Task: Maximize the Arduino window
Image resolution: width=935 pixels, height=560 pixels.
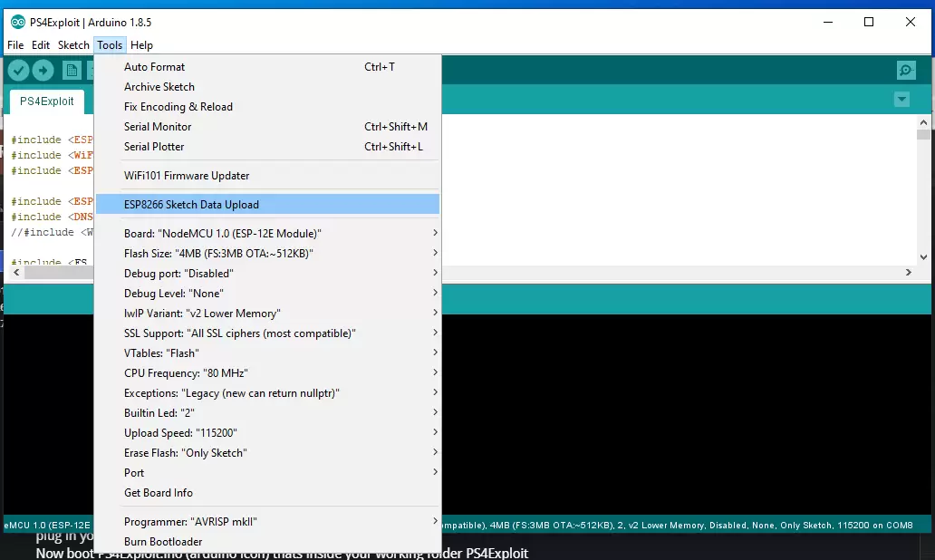Action: (869, 22)
